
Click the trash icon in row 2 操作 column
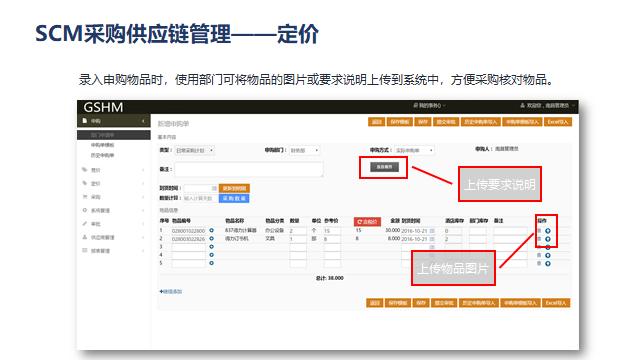pyautogui.click(x=539, y=239)
